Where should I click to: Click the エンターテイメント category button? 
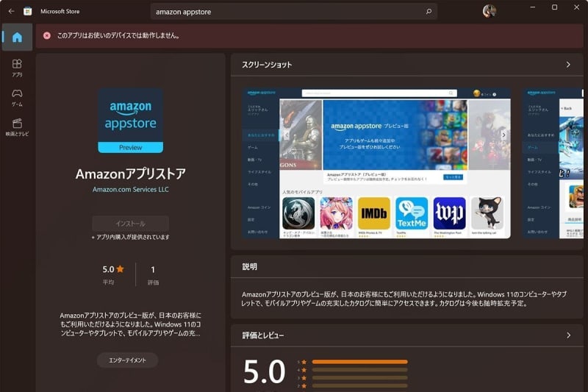click(127, 360)
